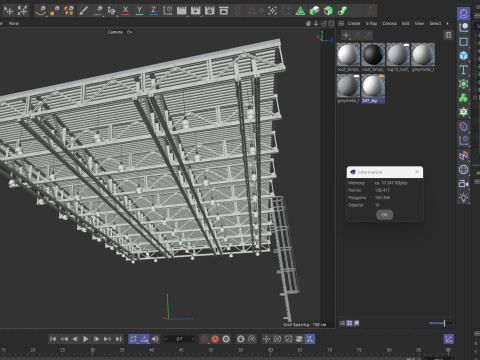Lock the Y axis
480x360 pixels.
click(139, 11)
